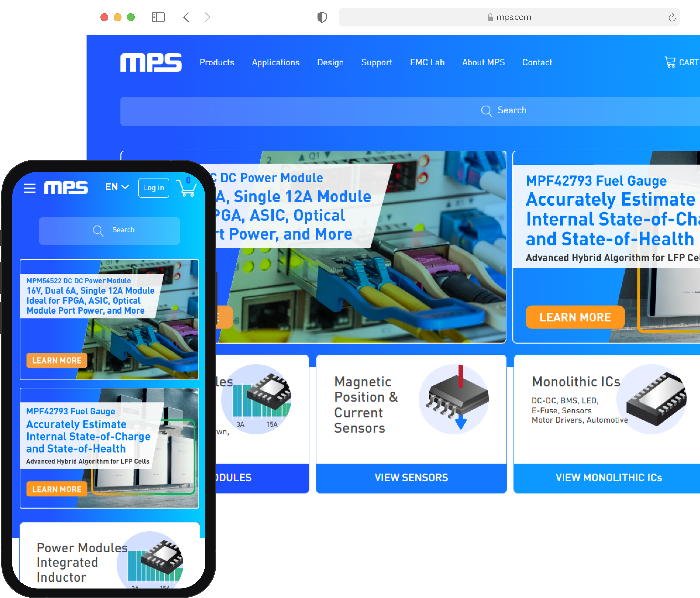700x598 pixels.
Task: Open the Contact page link
Action: pyautogui.click(x=537, y=63)
